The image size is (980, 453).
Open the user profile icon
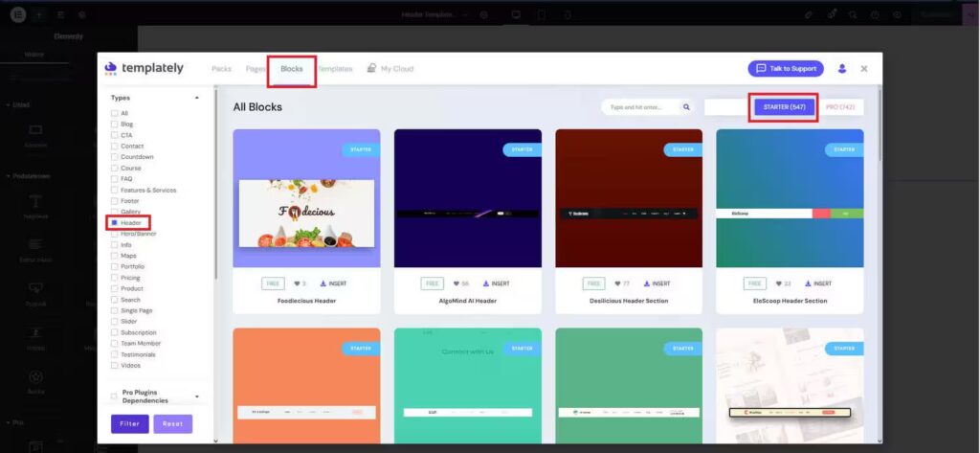click(842, 69)
